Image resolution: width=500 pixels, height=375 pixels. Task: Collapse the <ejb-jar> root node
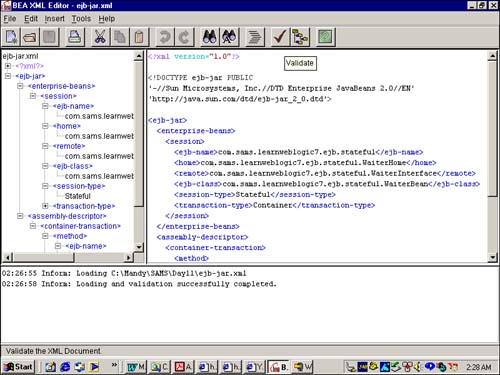[8, 76]
